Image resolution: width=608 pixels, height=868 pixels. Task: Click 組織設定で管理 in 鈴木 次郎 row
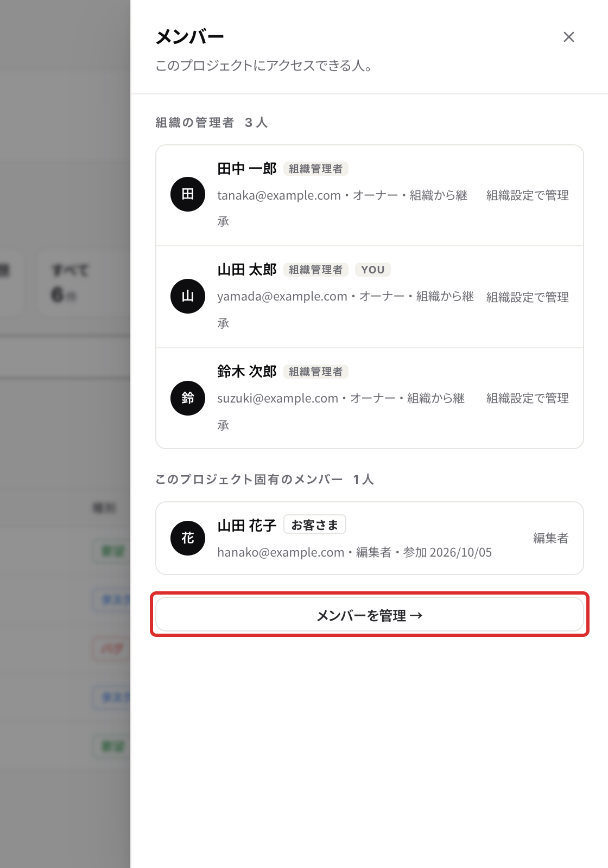(528, 398)
